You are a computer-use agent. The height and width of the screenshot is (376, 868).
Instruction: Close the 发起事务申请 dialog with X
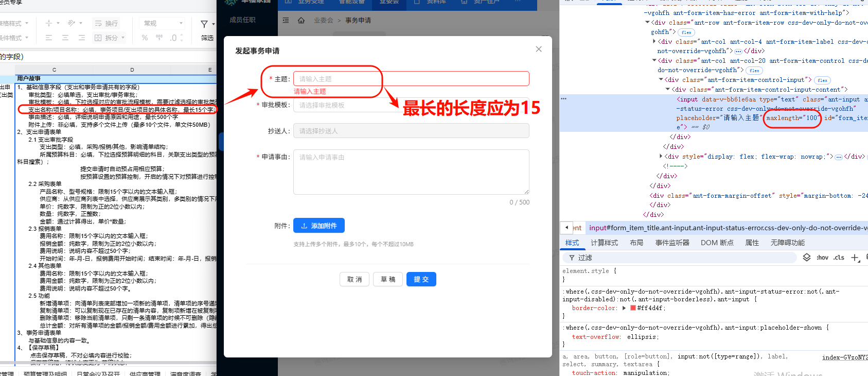point(539,49)
